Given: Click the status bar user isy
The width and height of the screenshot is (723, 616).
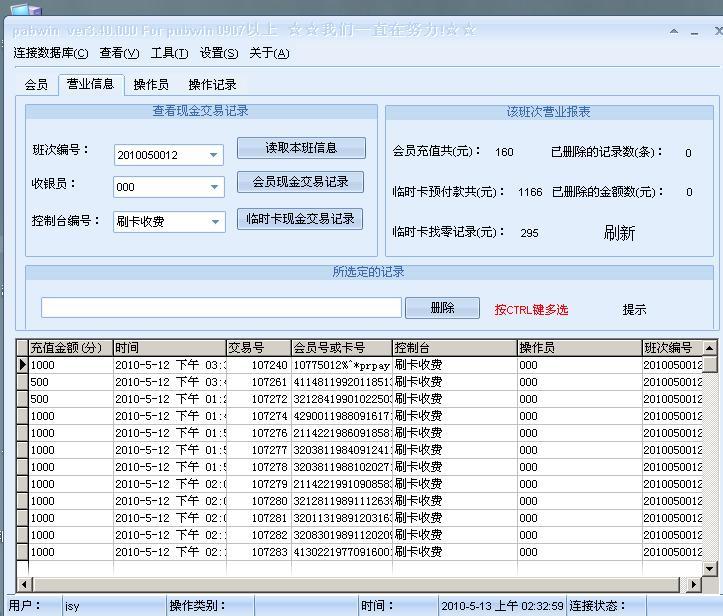Looking at the screenshot, I should (72, 606).
